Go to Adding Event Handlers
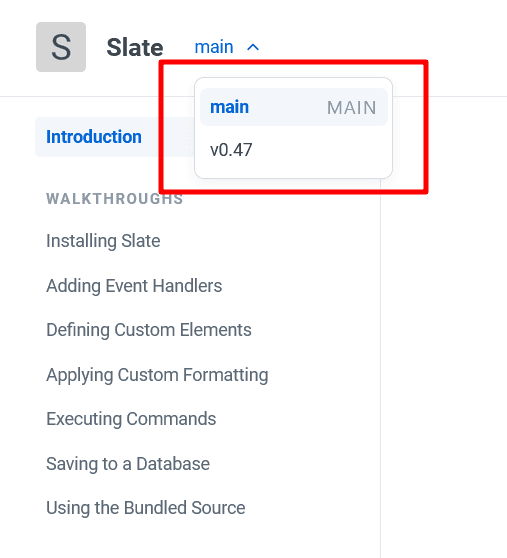 [x=134, y=286]
